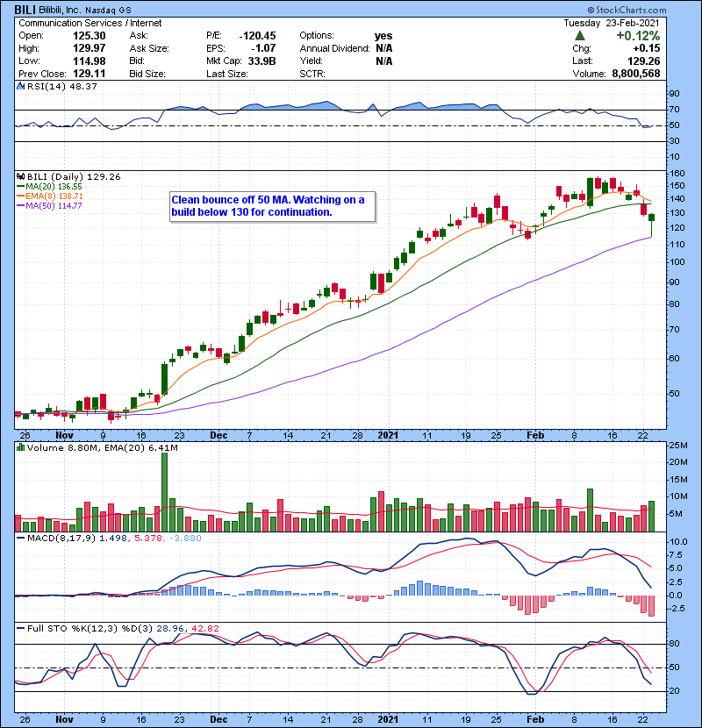Click the date 'Tuesday 23-Feb-2021'
Viewport: 702px width, 728px height.
pyautogui.click(x=612, y=23)
